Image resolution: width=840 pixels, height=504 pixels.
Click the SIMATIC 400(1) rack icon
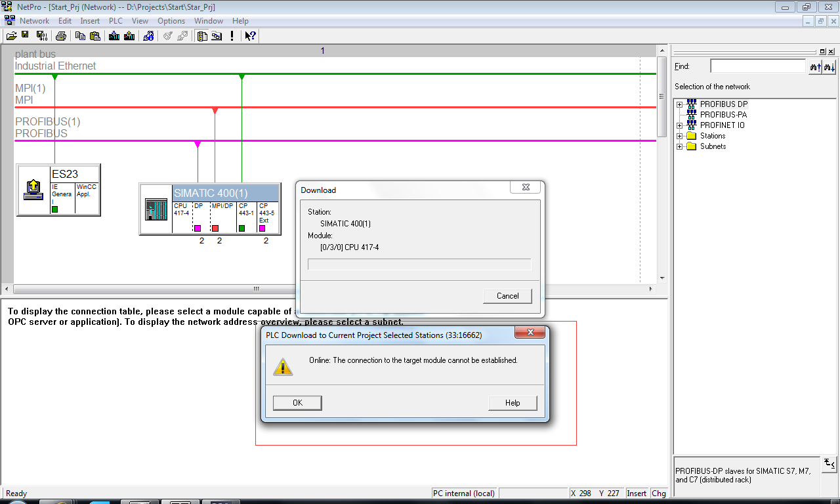[156, 209]
